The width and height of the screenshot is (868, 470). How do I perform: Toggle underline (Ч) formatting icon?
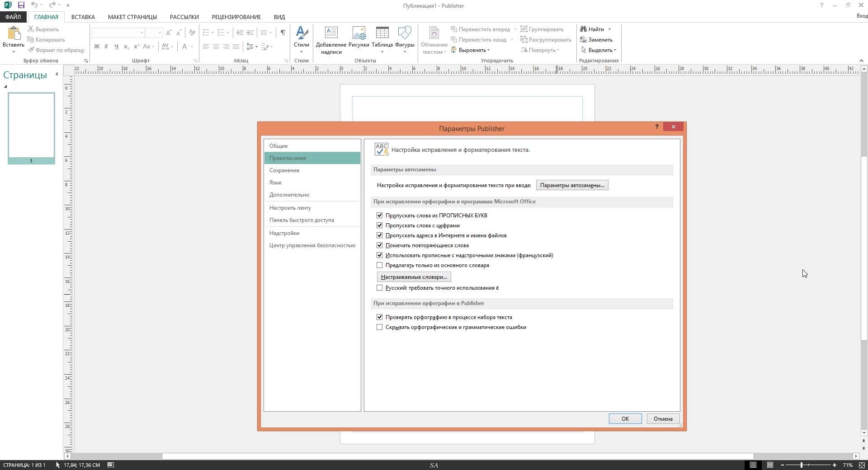[116, 47]
